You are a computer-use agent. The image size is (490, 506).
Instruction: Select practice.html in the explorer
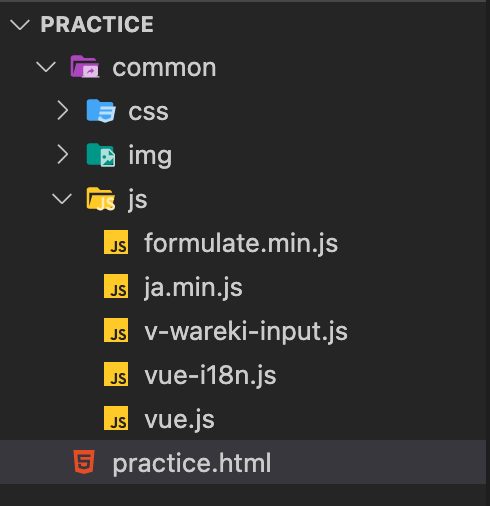pos(243,462)
